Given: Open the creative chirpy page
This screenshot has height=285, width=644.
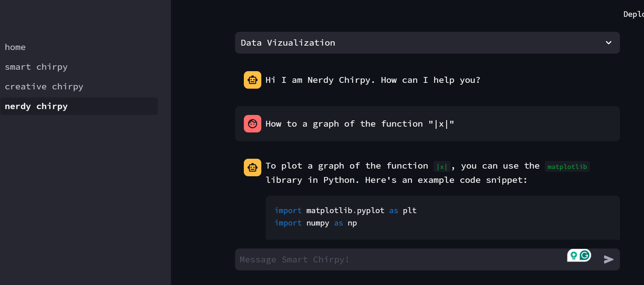Looking at the screenshot, I should 44,86.
